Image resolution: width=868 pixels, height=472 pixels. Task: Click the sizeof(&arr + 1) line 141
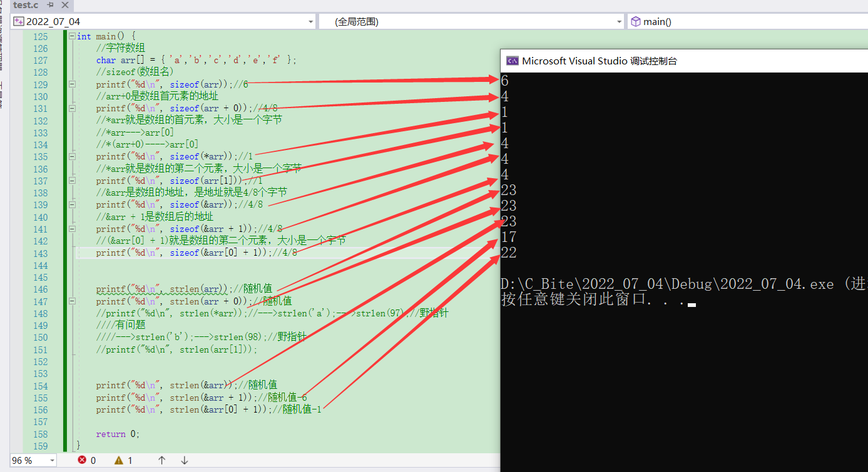pos(189,229)
